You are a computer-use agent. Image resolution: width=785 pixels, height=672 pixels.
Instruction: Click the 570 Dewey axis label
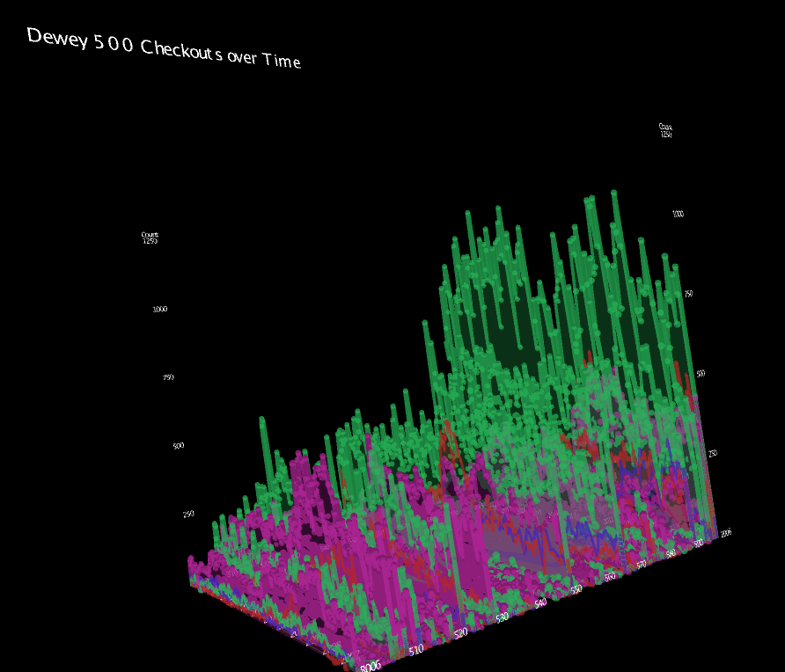pyautogui.click(x=642, y=565)
